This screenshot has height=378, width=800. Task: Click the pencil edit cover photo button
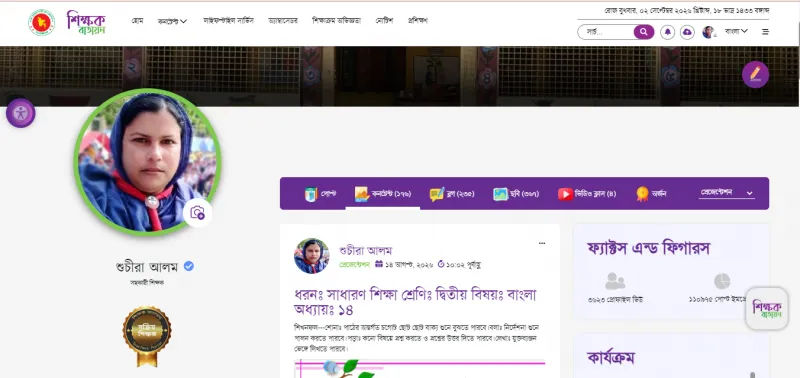tap(755, 74)
